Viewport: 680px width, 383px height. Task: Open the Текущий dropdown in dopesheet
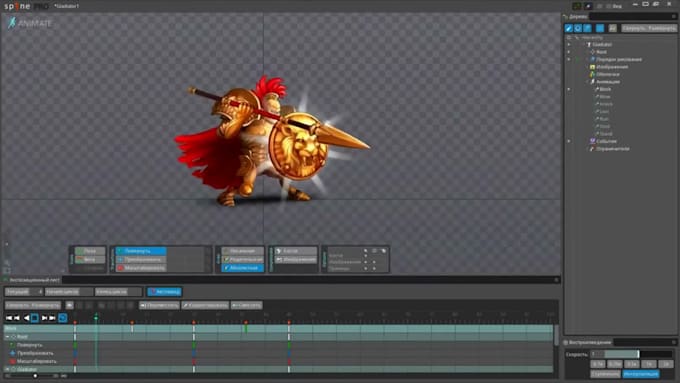coord(23,292)
